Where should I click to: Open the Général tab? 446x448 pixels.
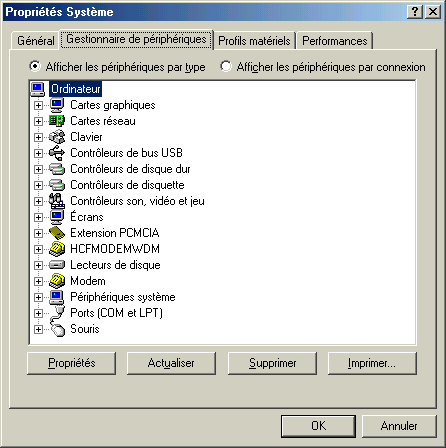pos(36,41)
